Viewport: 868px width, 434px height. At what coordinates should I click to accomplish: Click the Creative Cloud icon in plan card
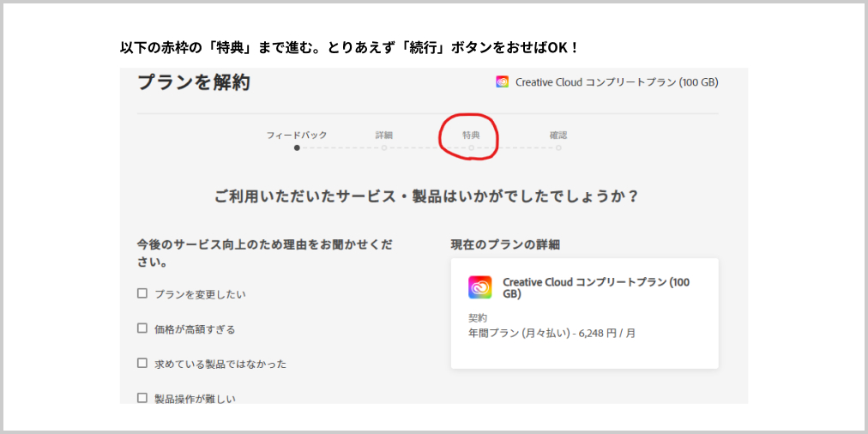point(480,286)
